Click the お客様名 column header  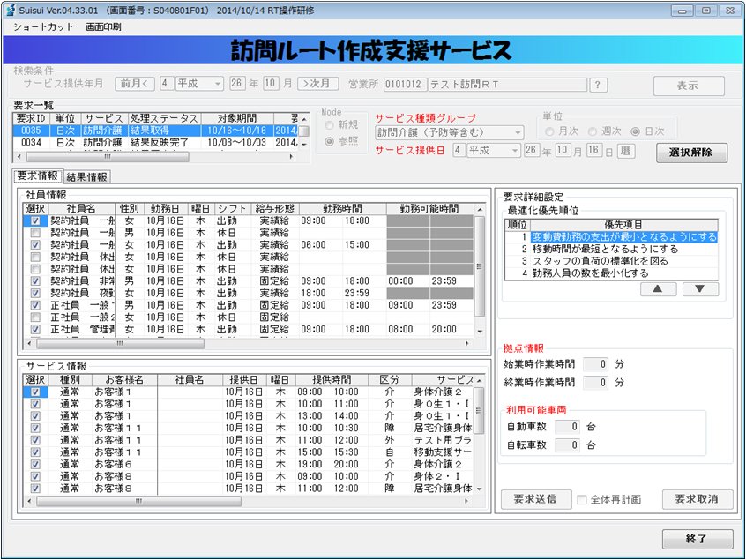tap(124, 380)
